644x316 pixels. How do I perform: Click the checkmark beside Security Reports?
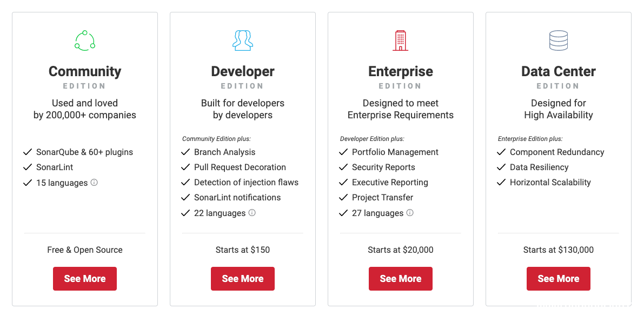click(343, 167)
